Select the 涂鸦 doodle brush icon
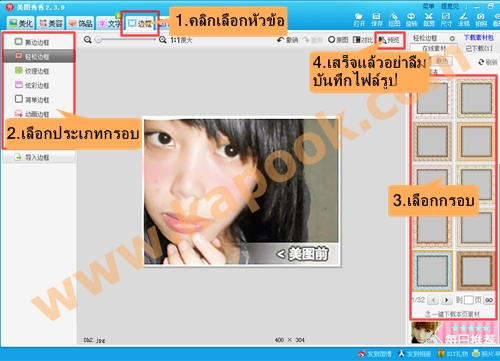The height and width of the screenshot is (361, 500). (463, 20)
